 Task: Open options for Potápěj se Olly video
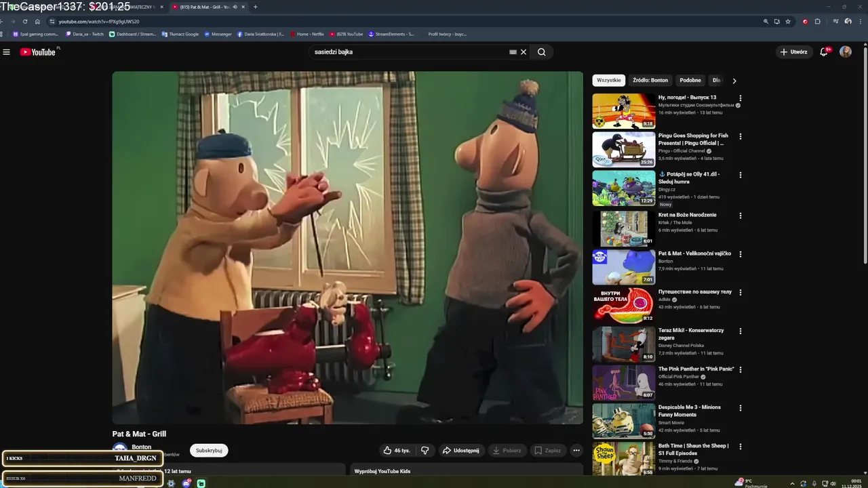(x=741, y=175)
